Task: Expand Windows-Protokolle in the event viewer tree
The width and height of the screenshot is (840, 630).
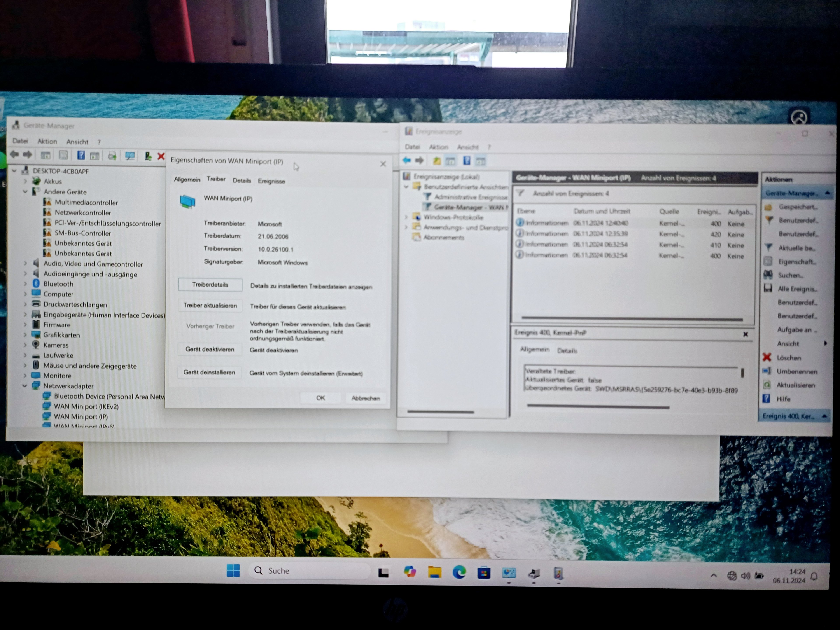Action: (406, 217)
